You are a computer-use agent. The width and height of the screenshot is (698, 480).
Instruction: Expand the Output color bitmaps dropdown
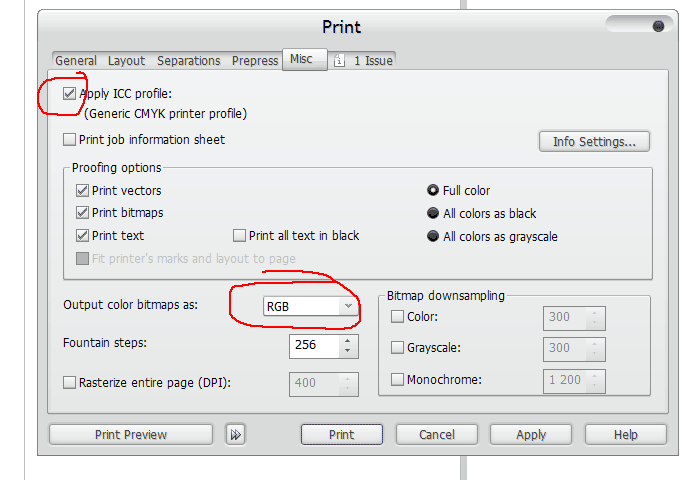coord(310,306)
